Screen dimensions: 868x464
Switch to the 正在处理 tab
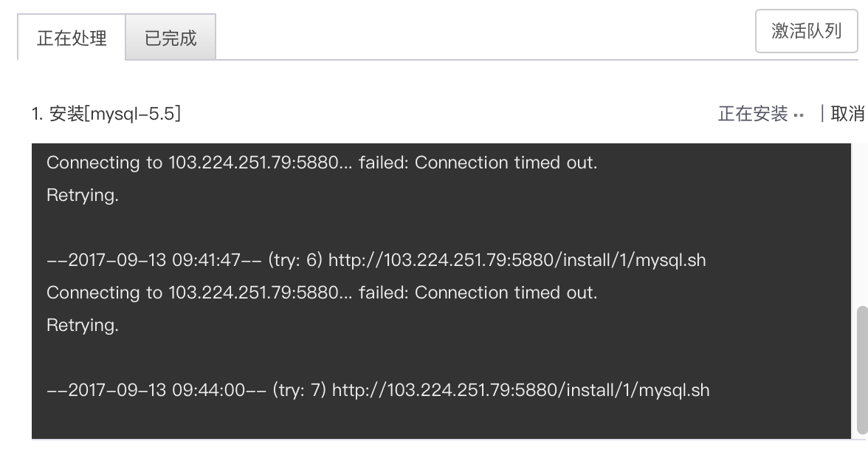(72, 38)
